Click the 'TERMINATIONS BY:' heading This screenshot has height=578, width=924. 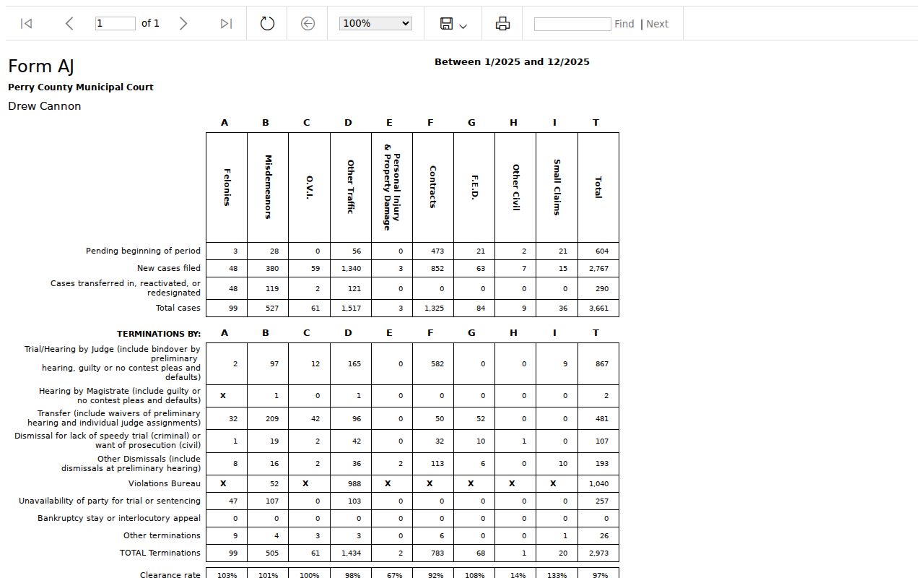click(x=159, y=334)
